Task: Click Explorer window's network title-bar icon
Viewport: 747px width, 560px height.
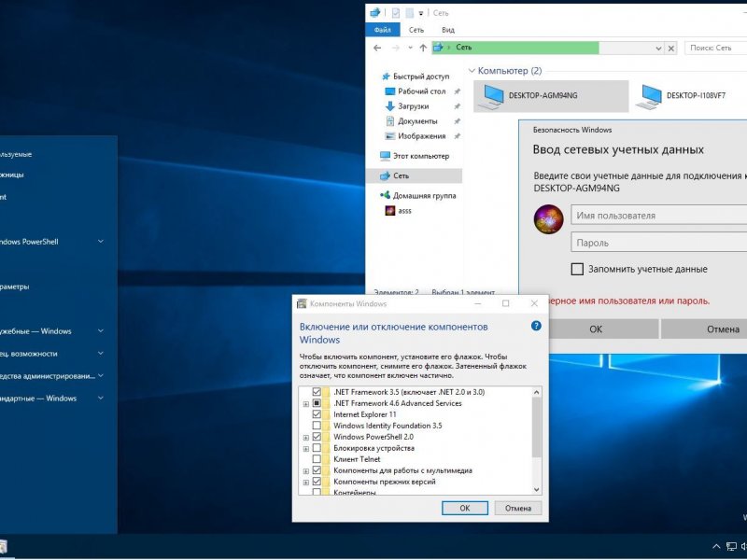Action: pyautogui.click(x=375, y=13)
